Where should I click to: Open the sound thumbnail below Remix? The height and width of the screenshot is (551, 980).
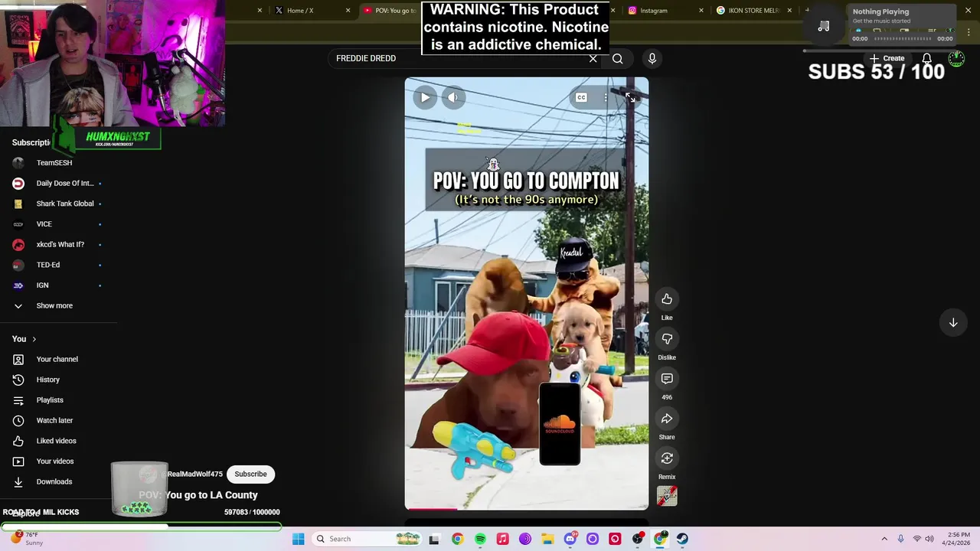(667, 496)
